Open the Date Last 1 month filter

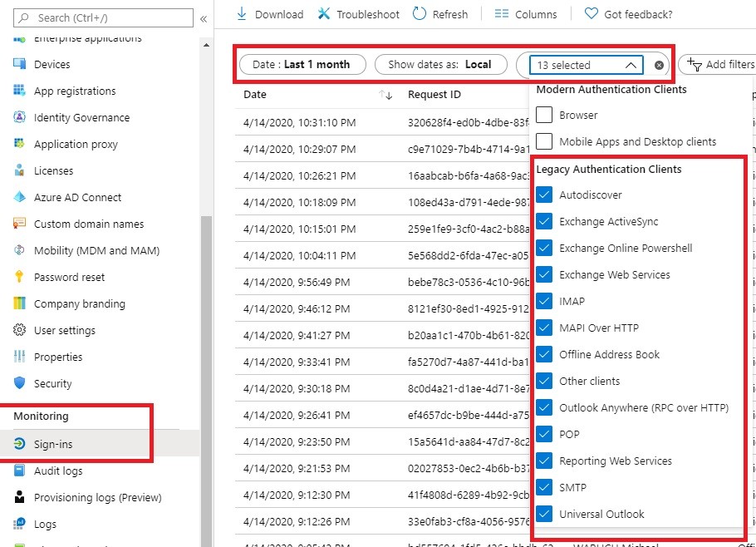tap(301, 64)
